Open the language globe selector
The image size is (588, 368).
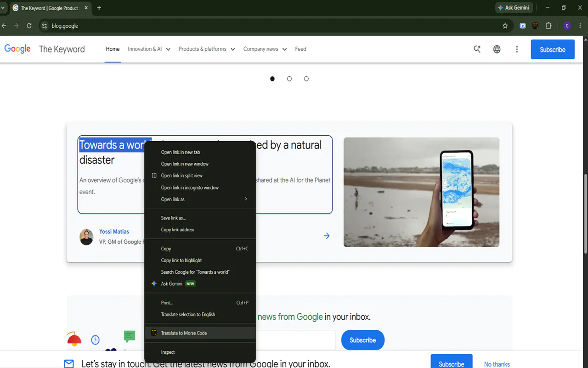(x=497, y=49)
